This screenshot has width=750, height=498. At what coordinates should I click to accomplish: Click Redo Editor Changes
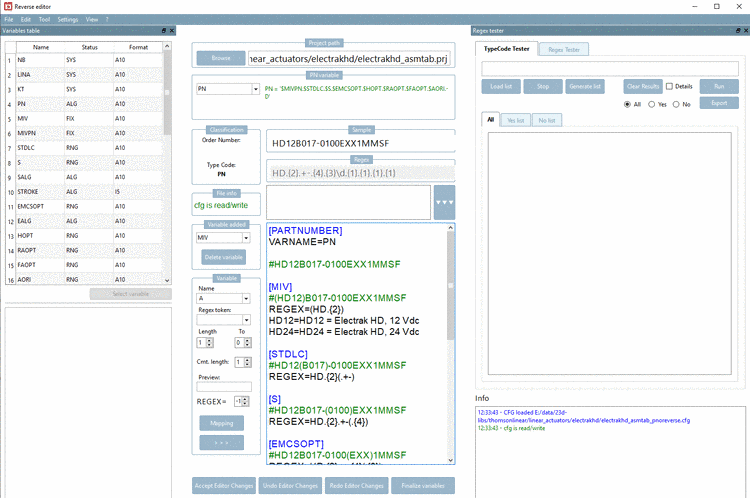tap(356, 486)
